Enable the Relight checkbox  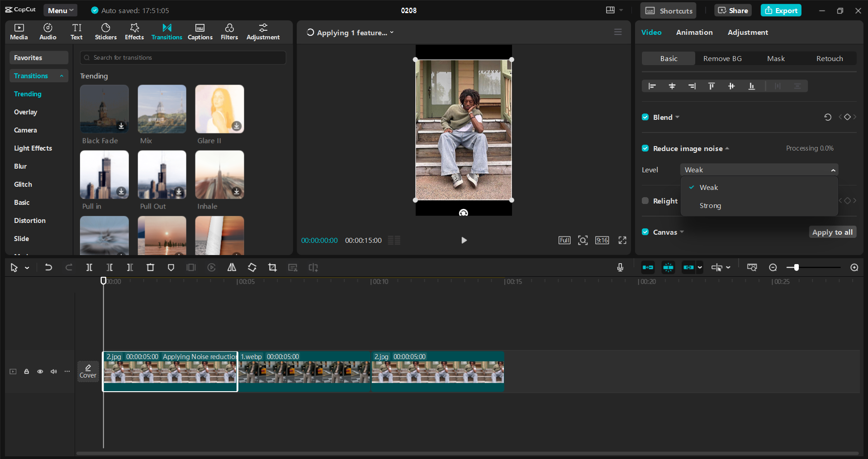coord(645,201)
